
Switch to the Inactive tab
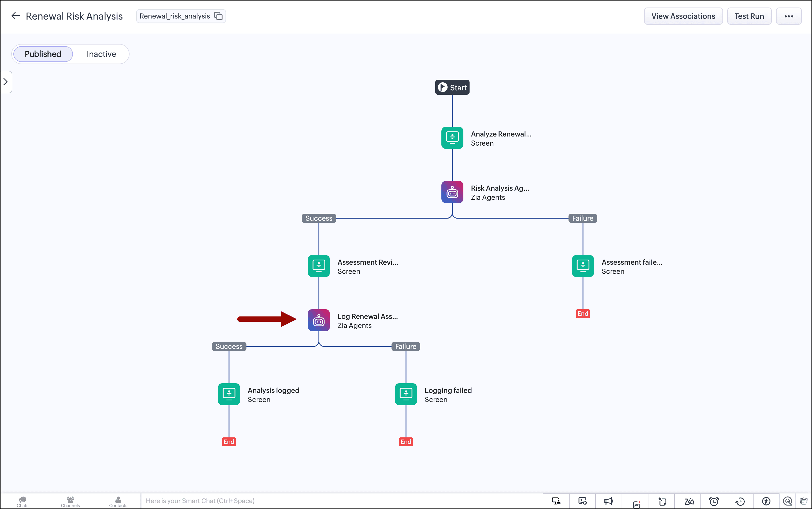click(101, 54)
